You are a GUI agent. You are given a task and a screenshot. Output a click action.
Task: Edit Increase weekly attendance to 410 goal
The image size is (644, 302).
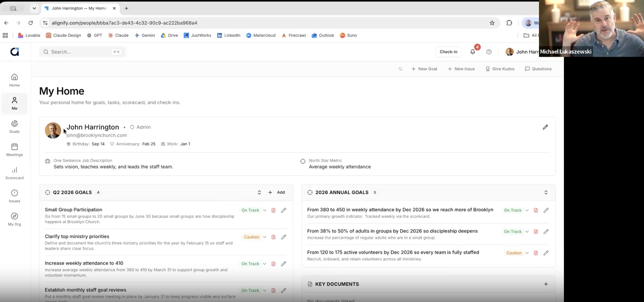tap(284, 264)
